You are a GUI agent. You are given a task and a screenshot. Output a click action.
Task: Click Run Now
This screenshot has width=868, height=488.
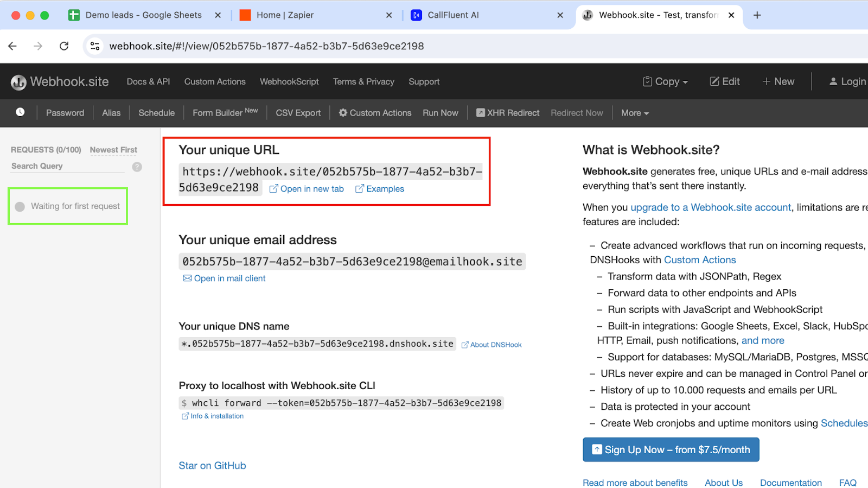441,113
